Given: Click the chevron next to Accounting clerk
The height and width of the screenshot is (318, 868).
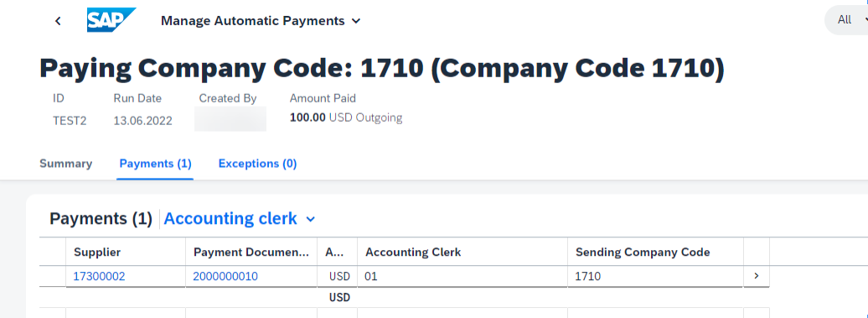Looking at the screenshot, I should pos(311,219).
